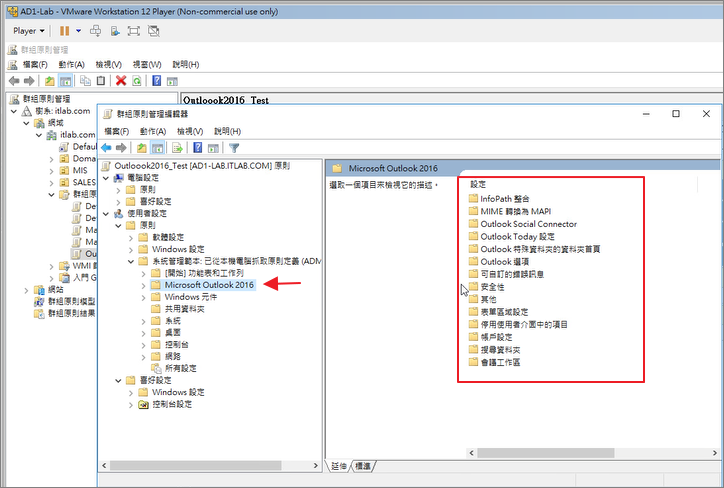The height and width of the screenshot is (488, 724).
Task: Click the forward arrow in editor toolbar
Action: coord(121,148)
